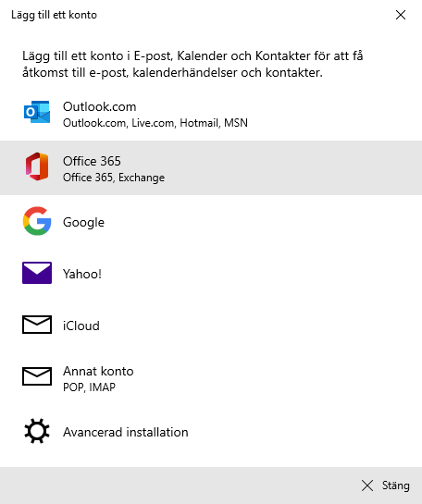Click the gear icon for Avancerad installation
The width and height of the screenshot is (422, 504).
pyautogui.click(x=37, y=431)
